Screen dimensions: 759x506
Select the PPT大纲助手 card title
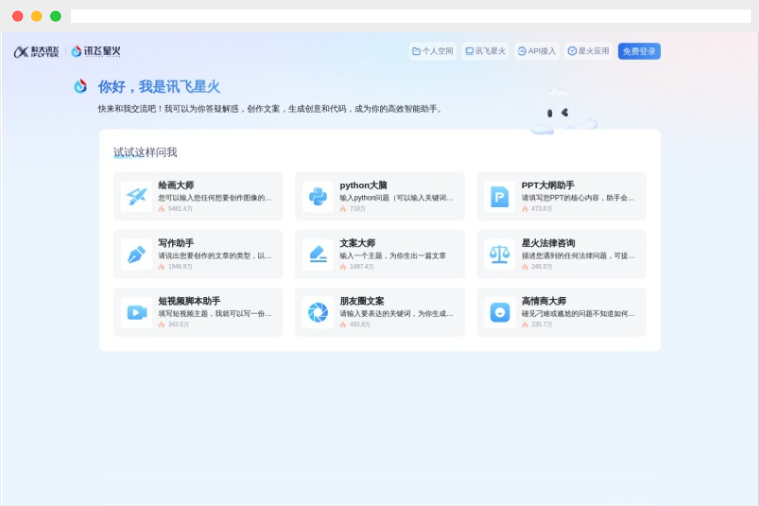tap(547, 185)
